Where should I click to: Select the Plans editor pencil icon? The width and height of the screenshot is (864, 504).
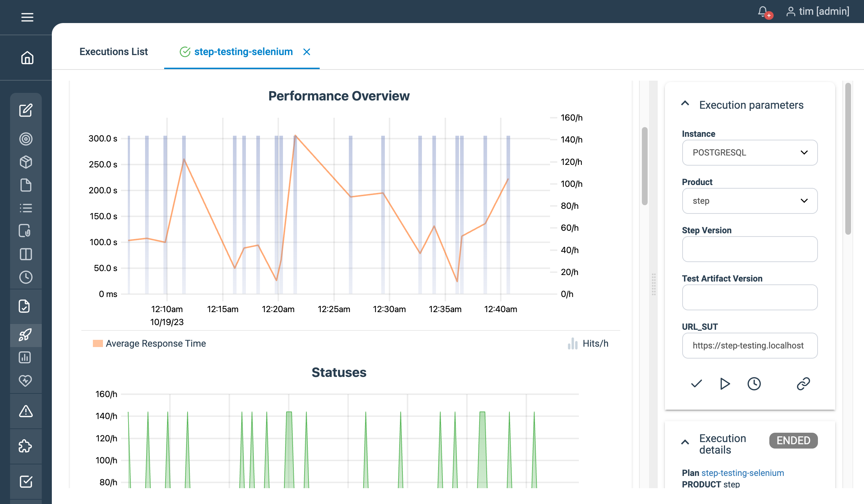pyautogui.click(x=26, y=111)
